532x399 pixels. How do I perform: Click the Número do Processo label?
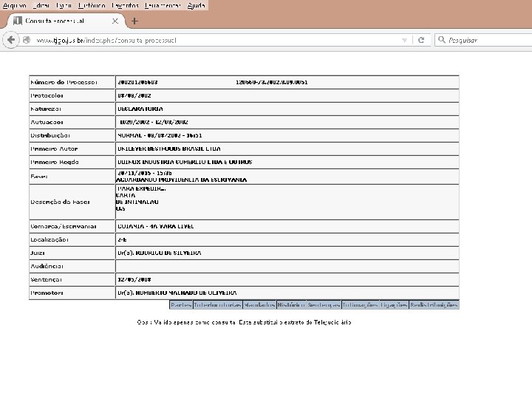(x=64, y=82)
